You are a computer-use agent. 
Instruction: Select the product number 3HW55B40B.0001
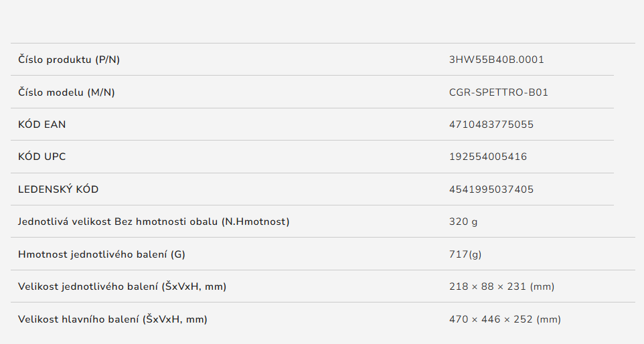496,60
